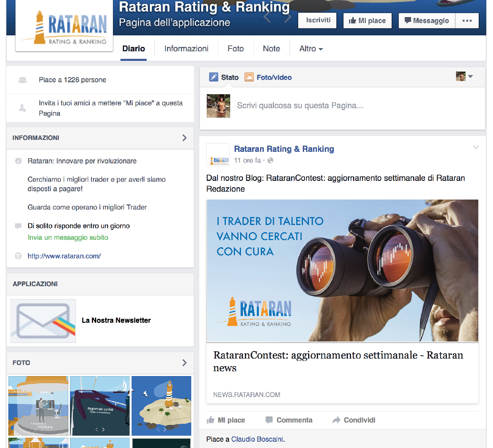Open the post options chevron
Viewport: 493px width, 448px height.
point(476,147)
